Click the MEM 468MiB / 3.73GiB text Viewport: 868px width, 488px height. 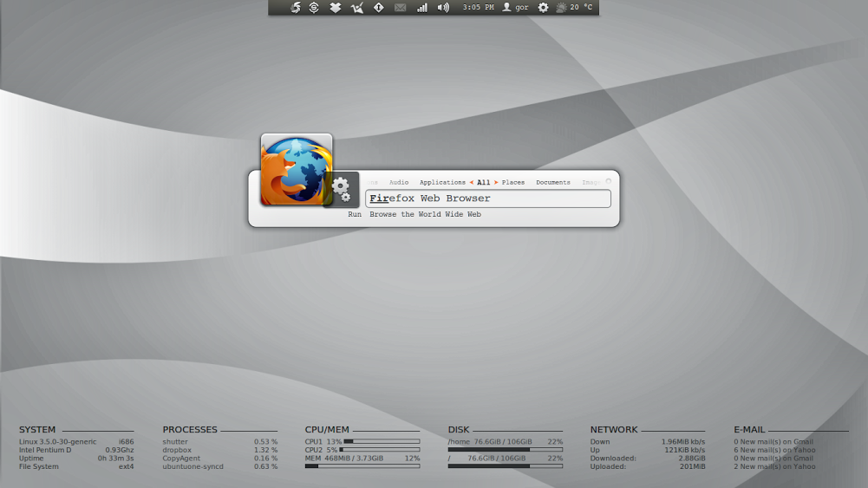344,459
